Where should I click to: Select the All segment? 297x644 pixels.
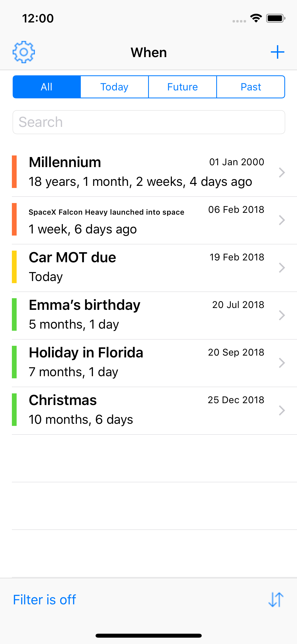(47, 87)
